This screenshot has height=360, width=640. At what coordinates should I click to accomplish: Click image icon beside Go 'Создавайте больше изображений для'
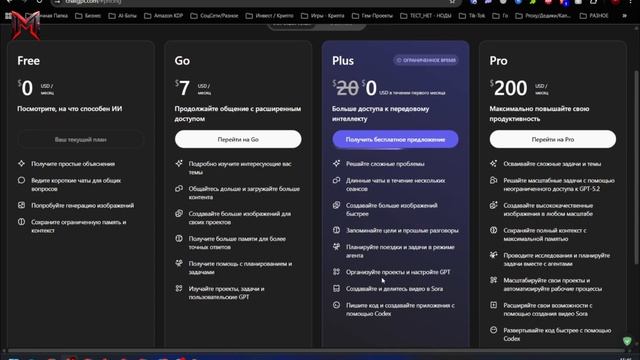click(179, 213)
